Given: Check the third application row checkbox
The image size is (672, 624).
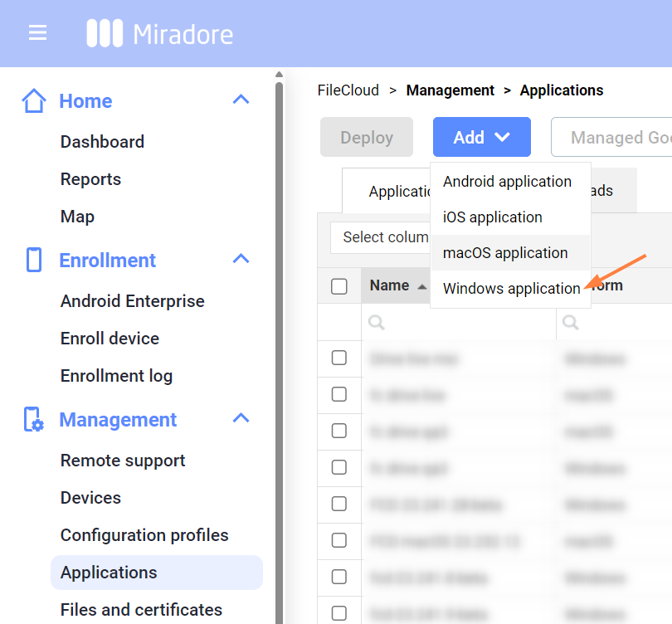Looking at the screenshot, I should [338, 431].
